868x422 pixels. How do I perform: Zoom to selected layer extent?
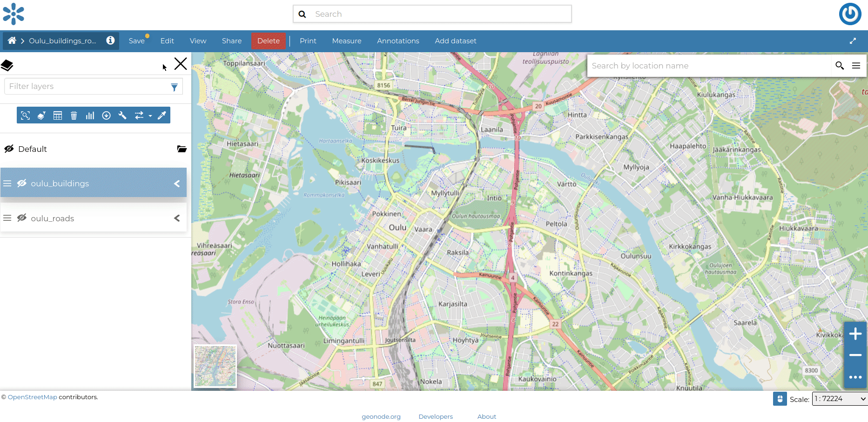25,116
